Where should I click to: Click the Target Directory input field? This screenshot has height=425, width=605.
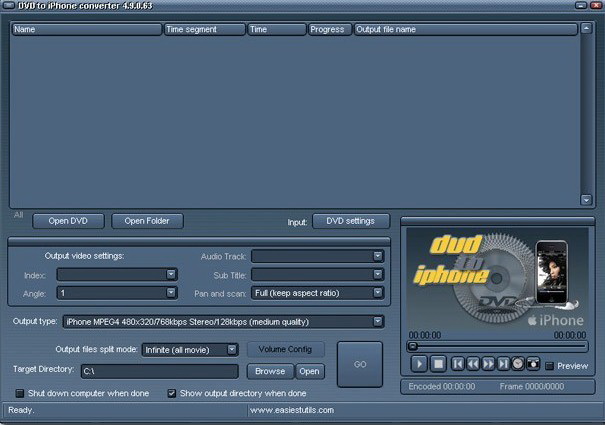[x=159, y=371]
